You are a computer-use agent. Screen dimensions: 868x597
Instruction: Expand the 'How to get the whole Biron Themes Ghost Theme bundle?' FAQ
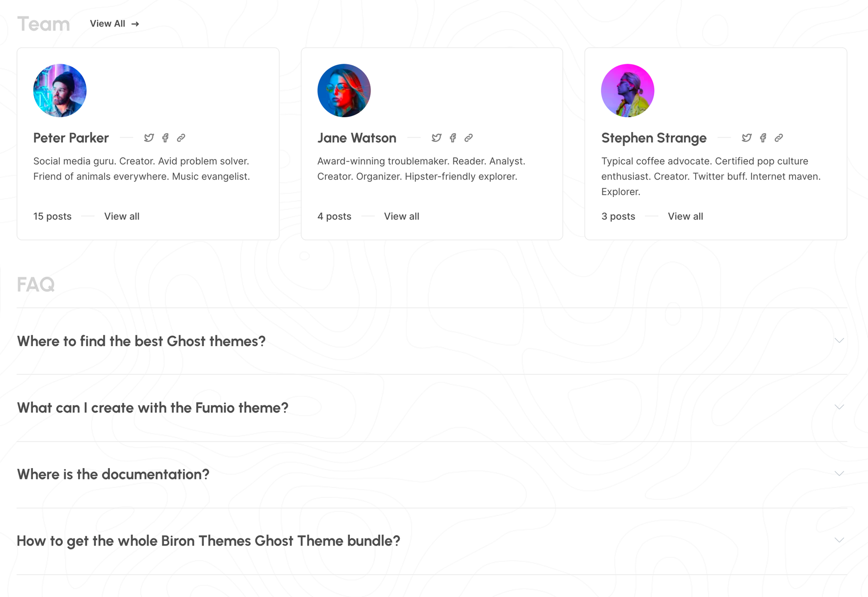839,540
